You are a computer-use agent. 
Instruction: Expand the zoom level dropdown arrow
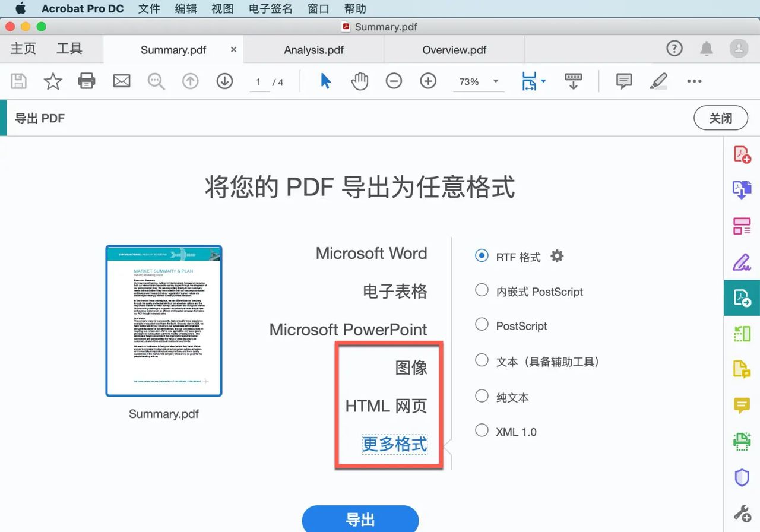(496, 81)
